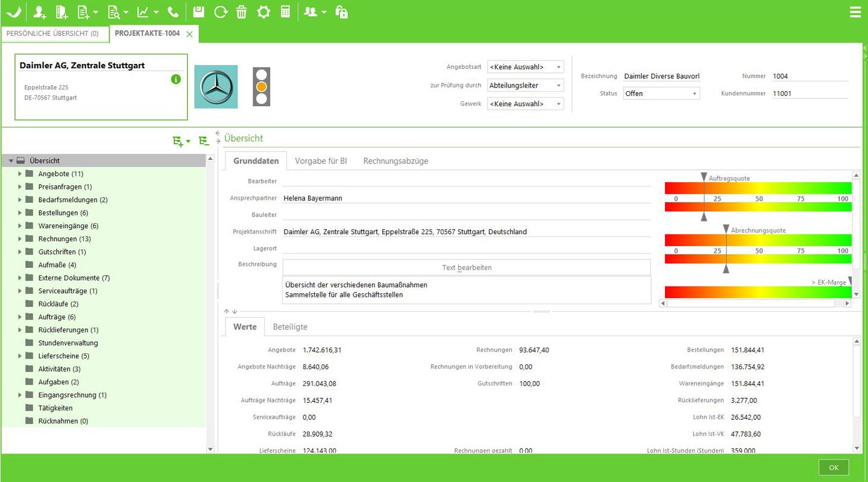
Task: Expand the Rechnungen (13) tree node
Action: (20, 239)
